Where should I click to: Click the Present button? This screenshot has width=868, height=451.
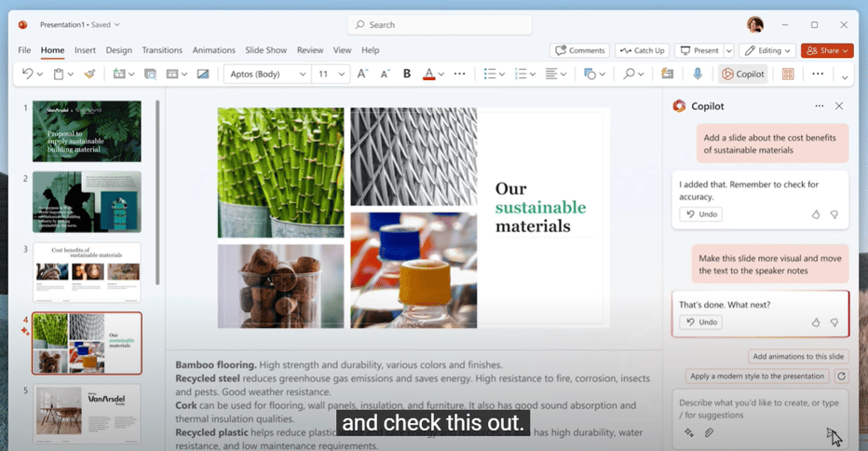click(x=699, y=50)
